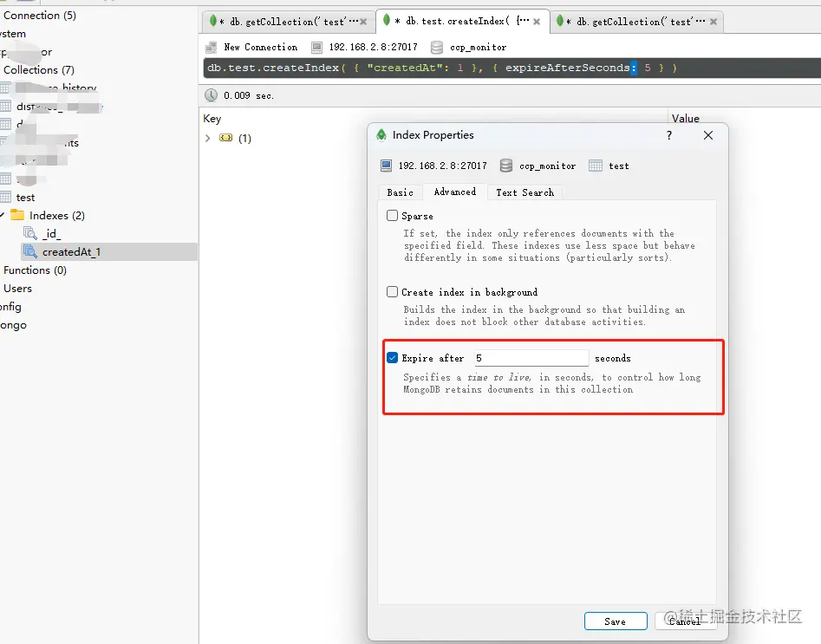Switch to the Basic tab
Screen dimensions: 821x644
coord(400,192)
